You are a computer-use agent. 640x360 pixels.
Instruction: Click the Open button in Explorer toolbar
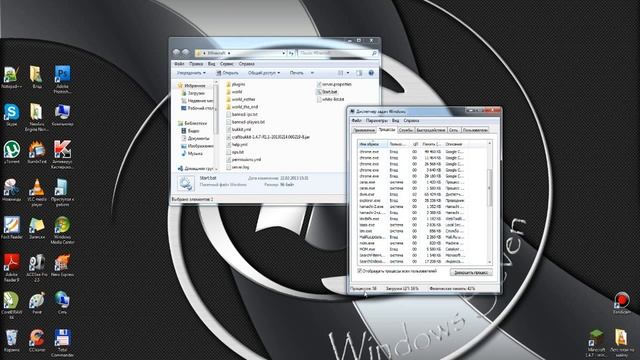[227, 73]
